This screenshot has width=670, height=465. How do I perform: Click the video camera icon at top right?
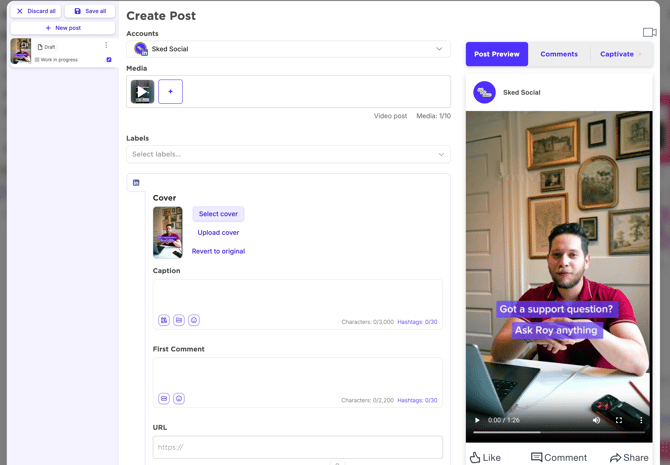pyautogui.click(x=649, y=33)
